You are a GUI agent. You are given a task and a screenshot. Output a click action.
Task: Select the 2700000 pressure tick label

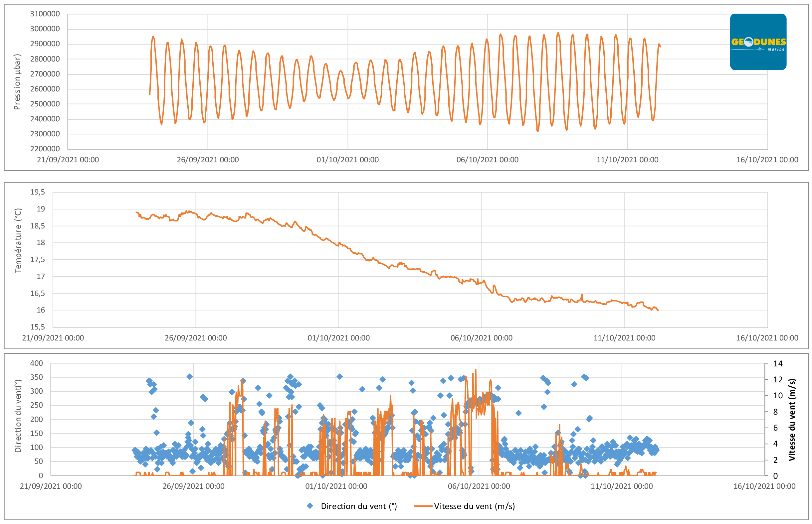click(x=45, y=74)
